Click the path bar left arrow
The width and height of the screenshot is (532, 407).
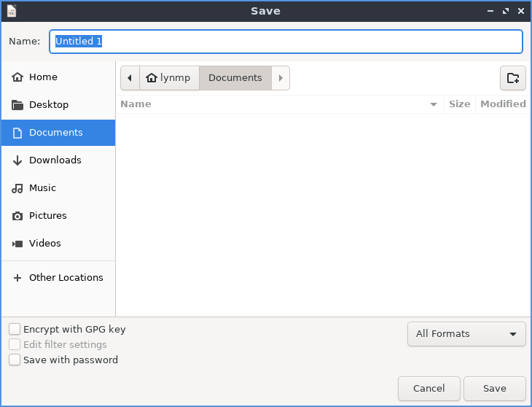[x=130, y=78]
